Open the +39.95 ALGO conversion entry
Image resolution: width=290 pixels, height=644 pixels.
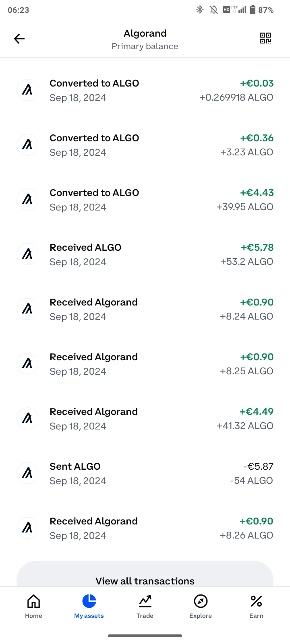[x=145, y=200]
